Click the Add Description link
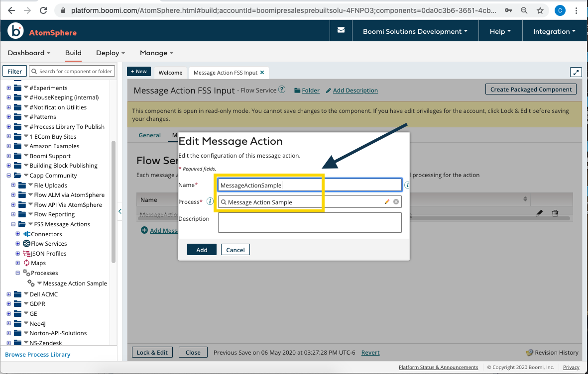 point(355,91)
